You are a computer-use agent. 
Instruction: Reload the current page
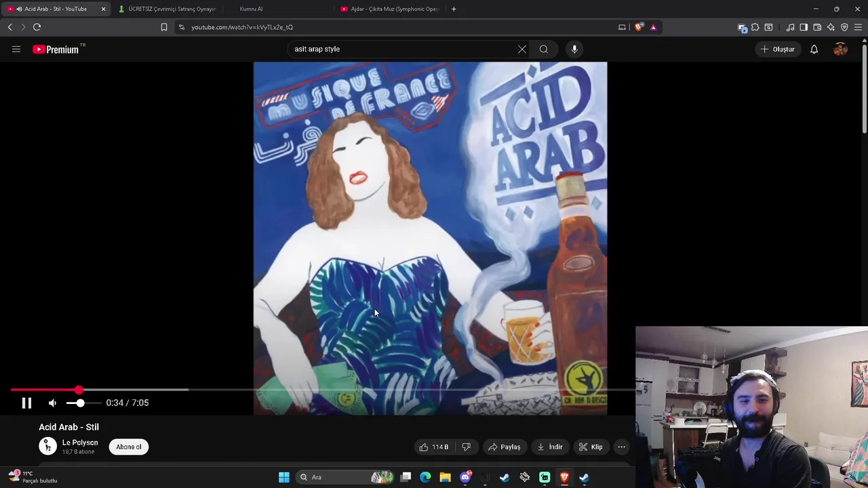tap(37, 27)
